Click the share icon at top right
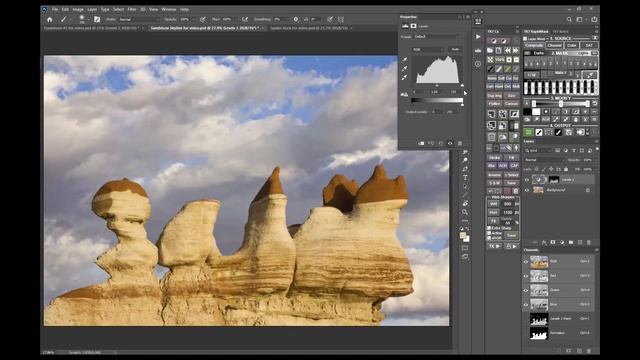The width and height of the screenshot is (640, 360). (594, 19)
